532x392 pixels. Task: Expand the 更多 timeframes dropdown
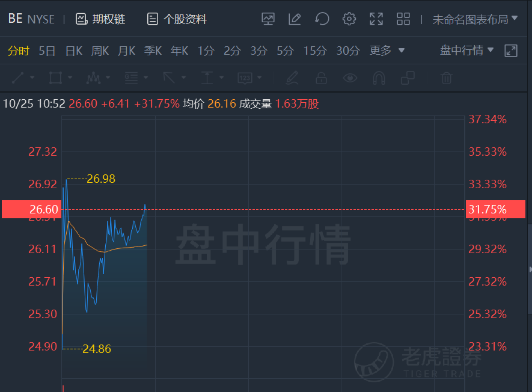tap(387, 51)
